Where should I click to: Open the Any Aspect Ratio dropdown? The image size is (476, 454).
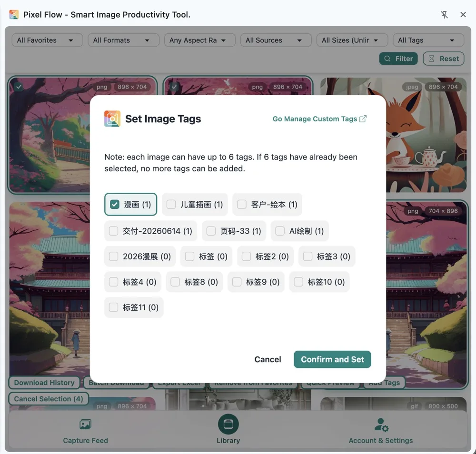(x=200, y=40)
